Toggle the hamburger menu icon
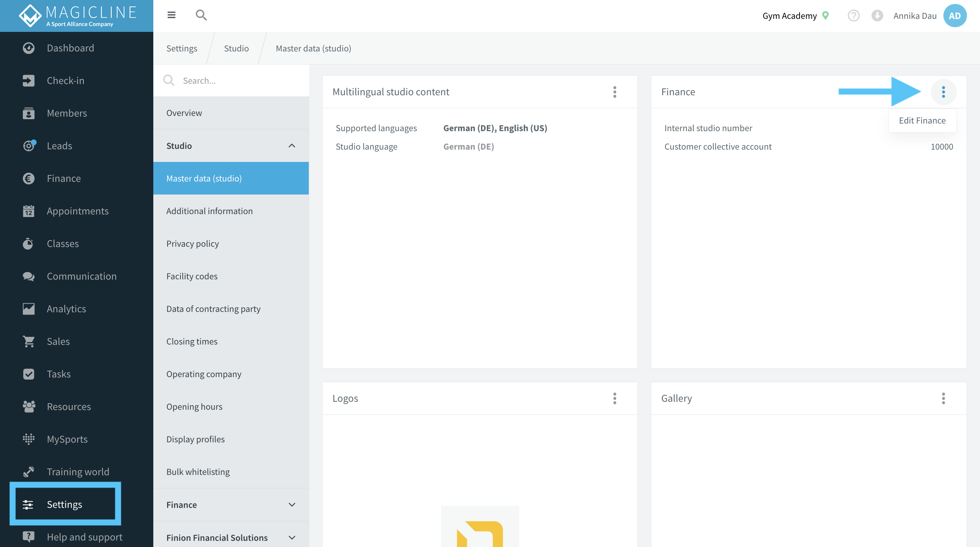This screenshot has height=547, width=980. (171, 15)
